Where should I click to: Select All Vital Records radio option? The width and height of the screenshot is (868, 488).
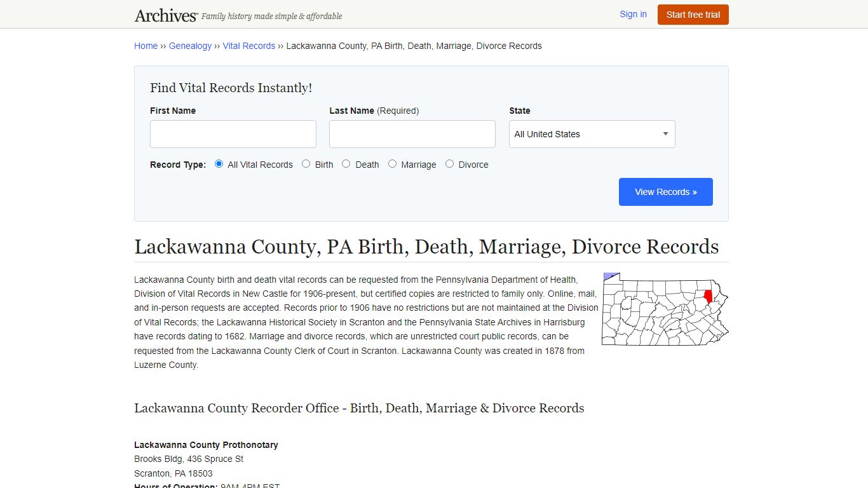click(219, 164)
